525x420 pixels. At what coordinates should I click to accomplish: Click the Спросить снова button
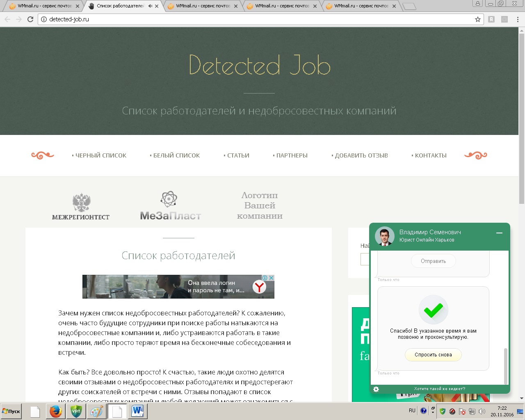(433, 355)
